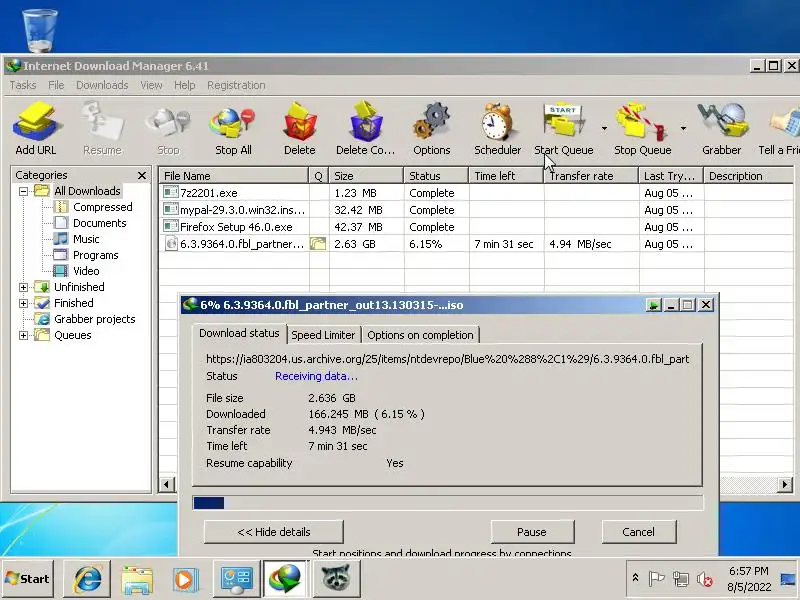
Task: Click the Stop Queue toolbar icon
Action: coord(642,128)
